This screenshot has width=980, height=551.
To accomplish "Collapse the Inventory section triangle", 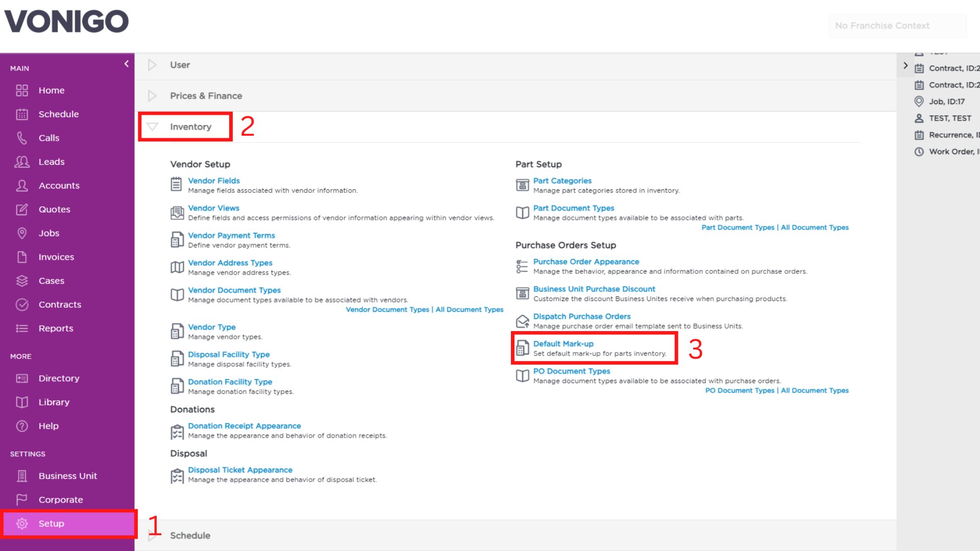I will click(152, 127).
